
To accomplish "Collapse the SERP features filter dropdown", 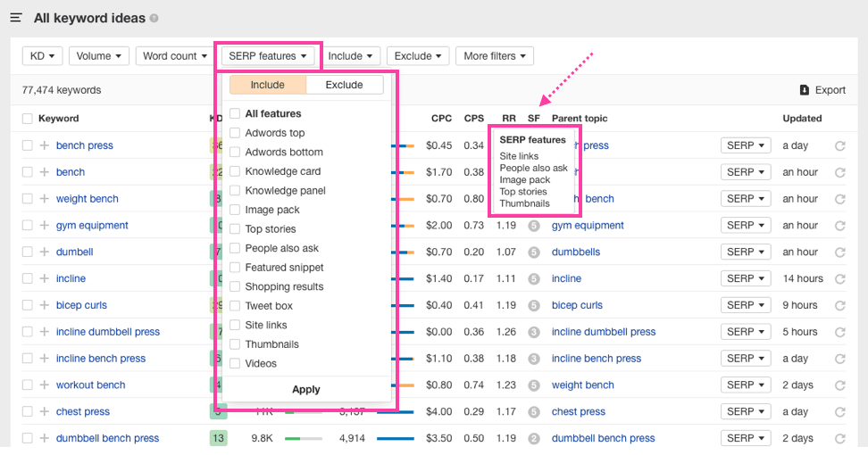I will pyautogui.click(x=267, y=56).
